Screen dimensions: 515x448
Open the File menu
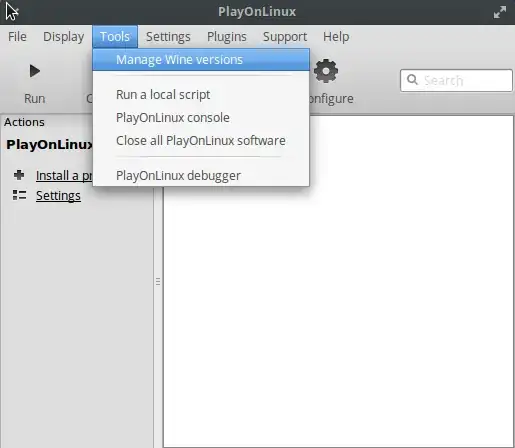[17, 37]
